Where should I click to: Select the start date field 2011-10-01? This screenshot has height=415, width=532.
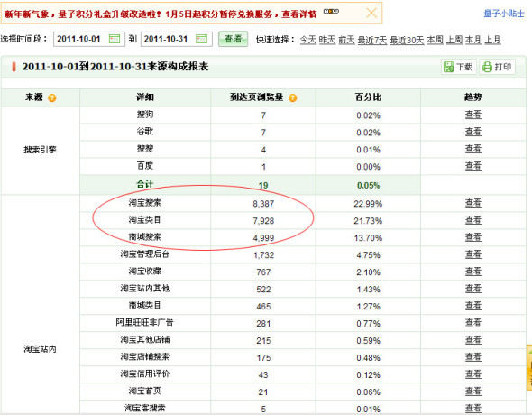[x=89, y=39]
